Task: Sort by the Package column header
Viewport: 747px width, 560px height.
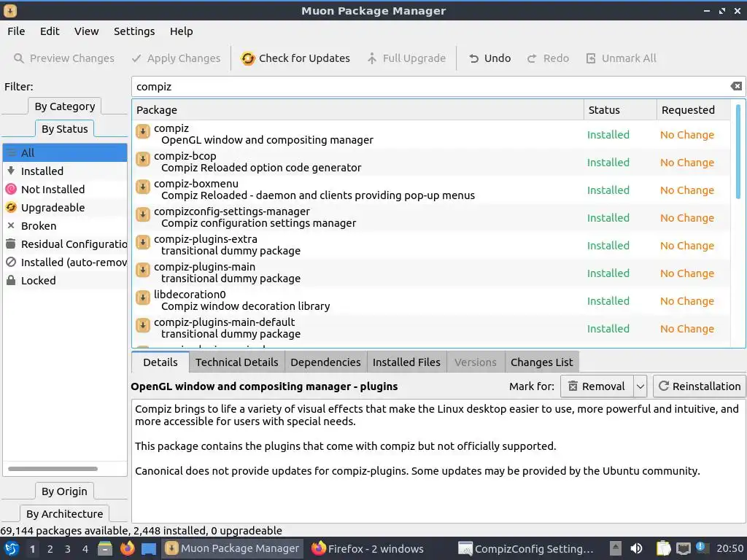Action: pyautogui.click(x=357, y=110)
